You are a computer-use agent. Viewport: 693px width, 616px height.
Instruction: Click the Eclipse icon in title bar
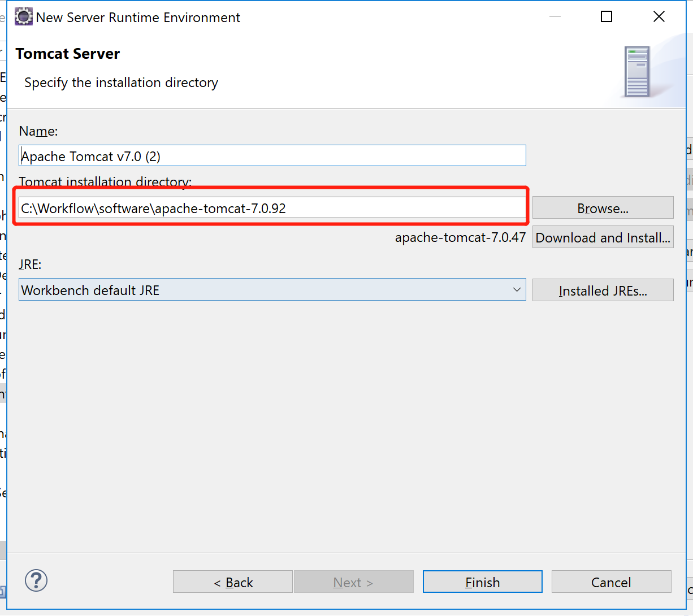[24, 17]
